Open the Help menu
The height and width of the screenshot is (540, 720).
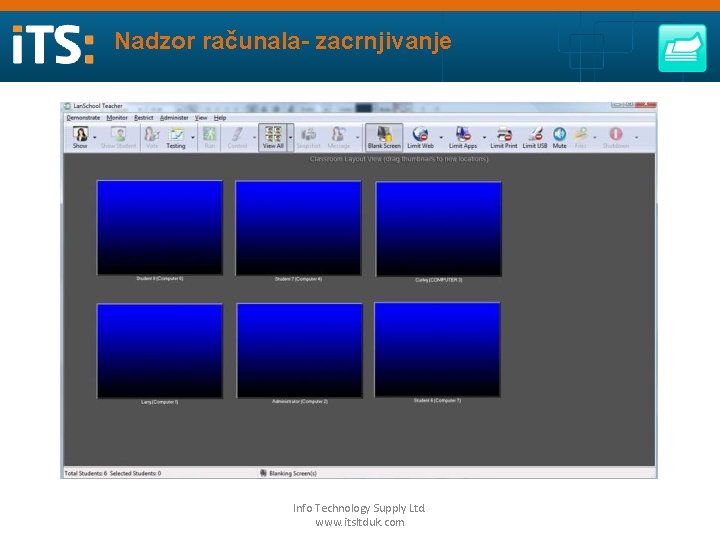coord(220,118)
